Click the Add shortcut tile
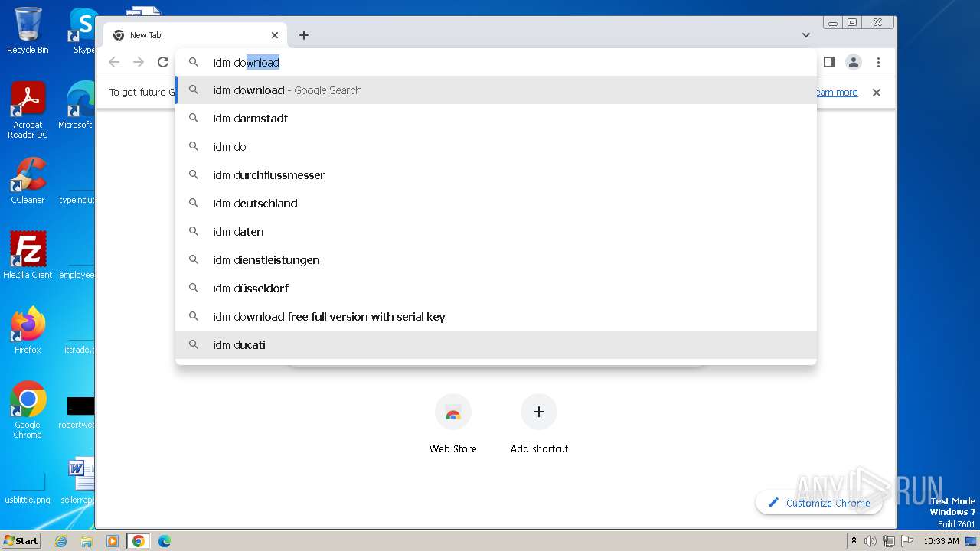This screenshot has width=980, height=551. point(539,423)
